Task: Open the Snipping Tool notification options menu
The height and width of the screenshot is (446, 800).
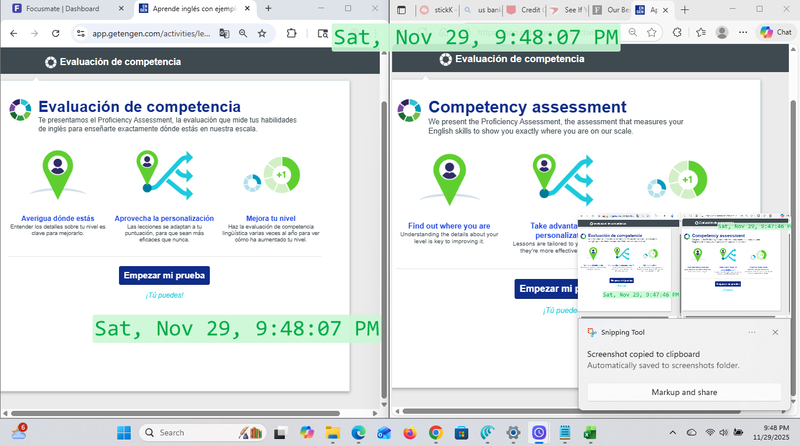Action: [752, 332]
